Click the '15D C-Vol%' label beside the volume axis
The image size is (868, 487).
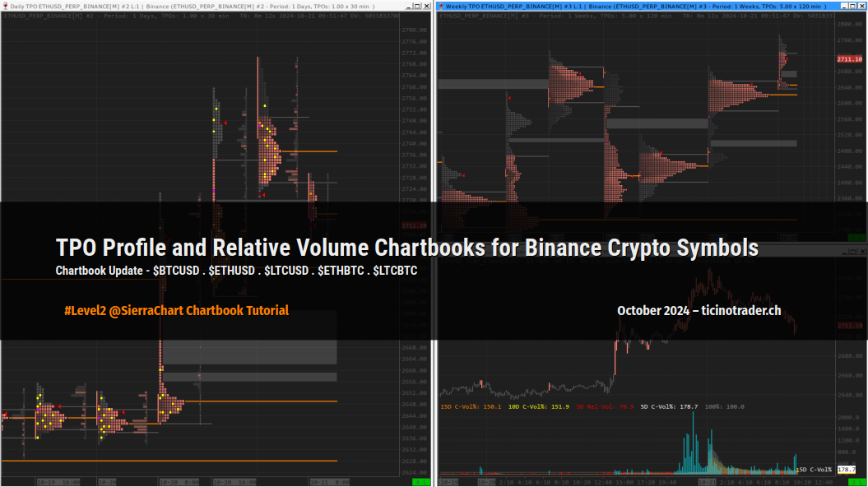tap(814, 469)
